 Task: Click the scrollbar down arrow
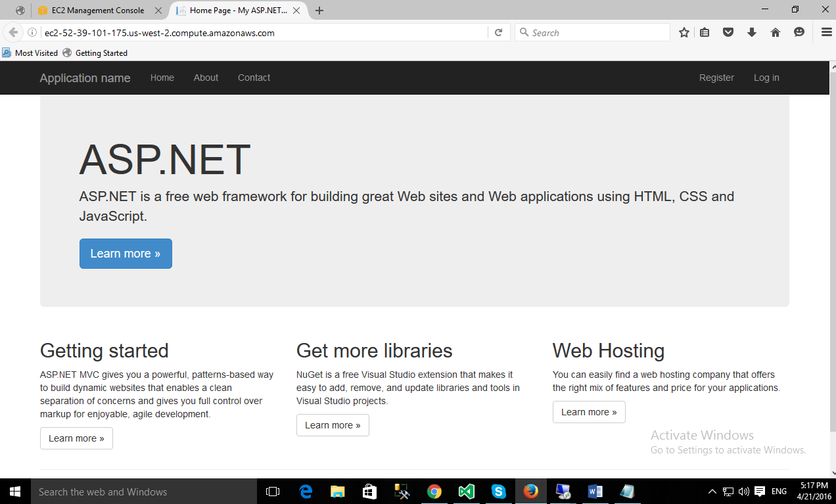(x=831, y=472)
